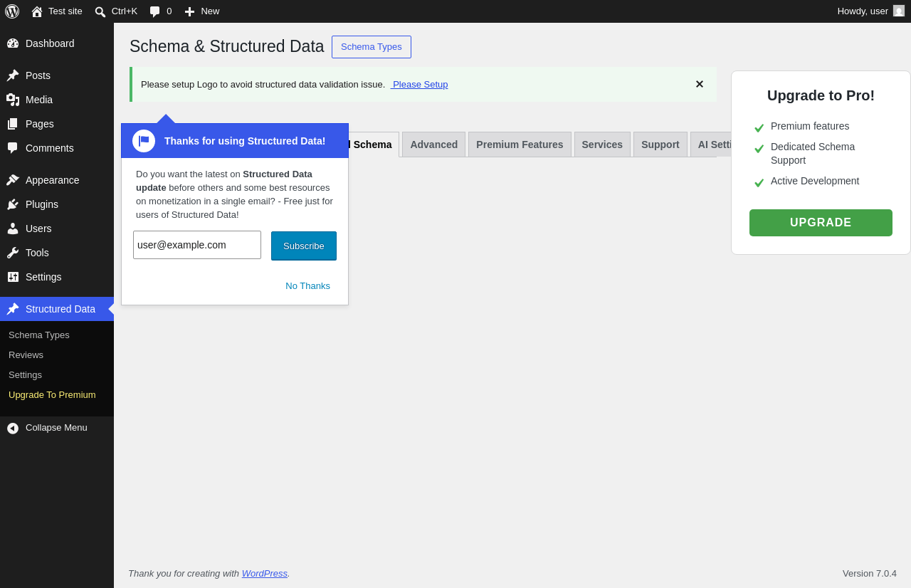Click the Schema & Structured Data page title

[226, 46]
